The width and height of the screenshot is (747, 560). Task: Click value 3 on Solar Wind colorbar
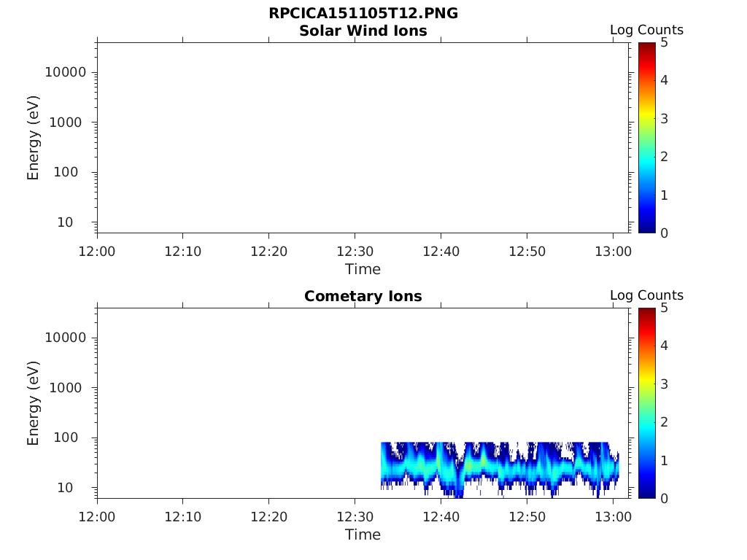[664, 119]
